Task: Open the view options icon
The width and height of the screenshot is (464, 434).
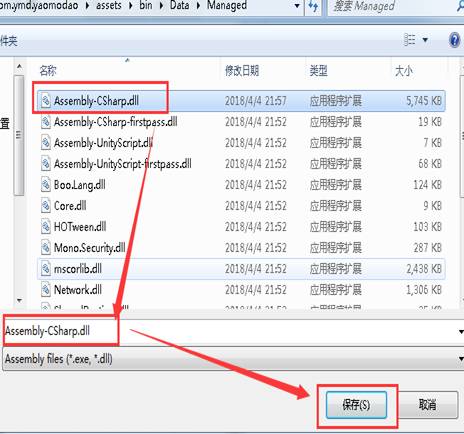Action: tap(409, 40)
